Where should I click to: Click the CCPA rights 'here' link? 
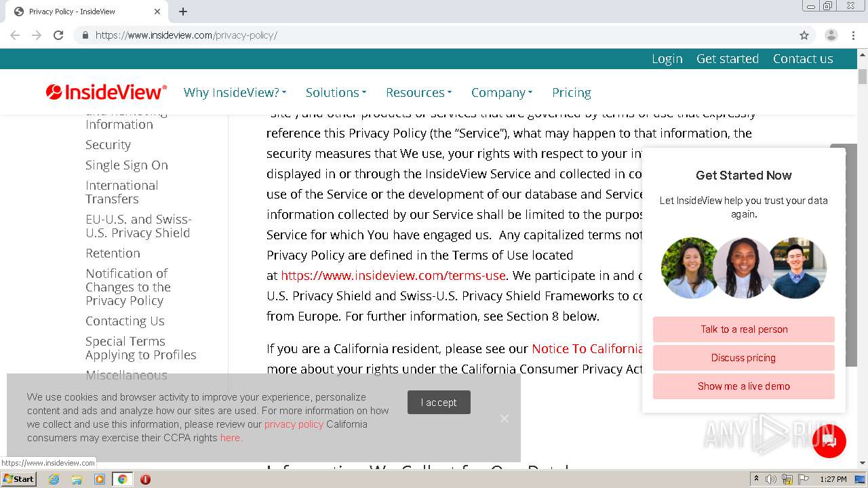[x=230, y=438]
